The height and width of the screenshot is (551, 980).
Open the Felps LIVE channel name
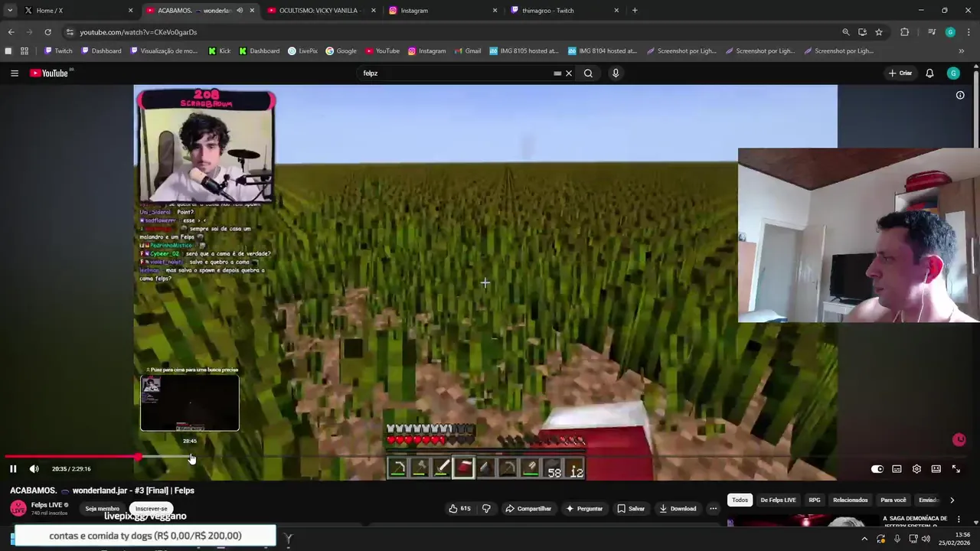pyautogui.click(x=47, y=505)
